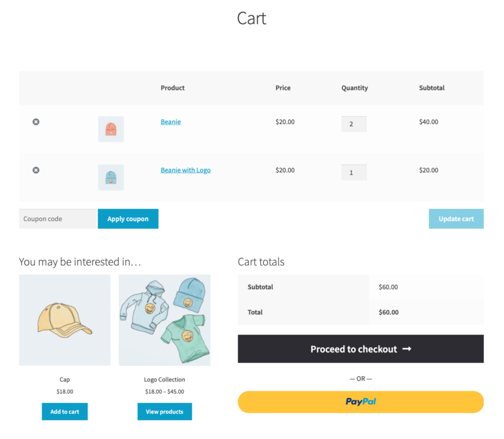
Task: Remove the Beanie from the cart
Action: point(36,122)
